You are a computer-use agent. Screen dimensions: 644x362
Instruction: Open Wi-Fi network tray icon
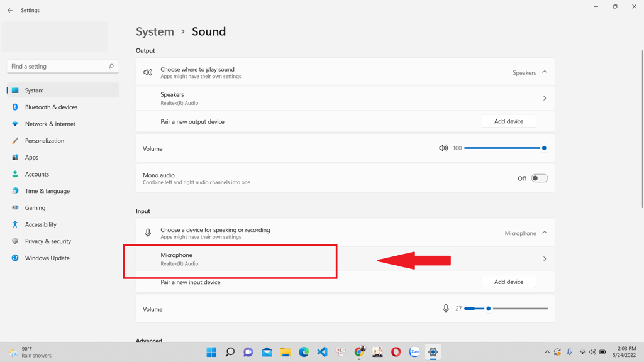tap(582, 352)
